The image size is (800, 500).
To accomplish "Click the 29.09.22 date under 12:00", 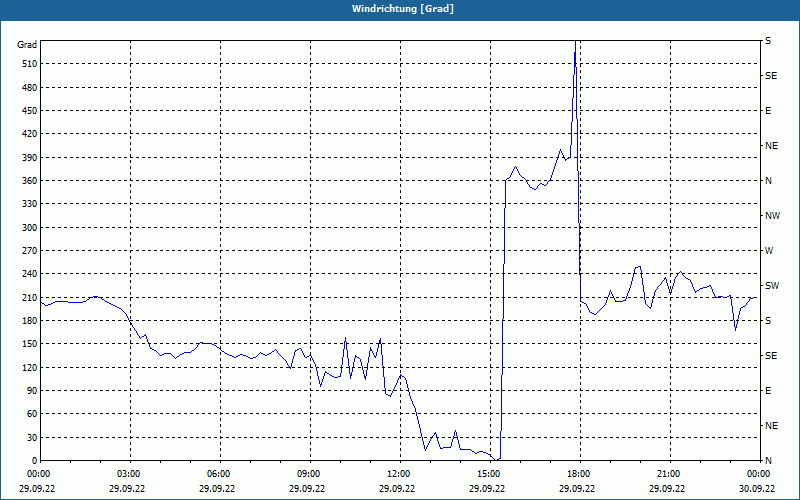I will [397, 488].
